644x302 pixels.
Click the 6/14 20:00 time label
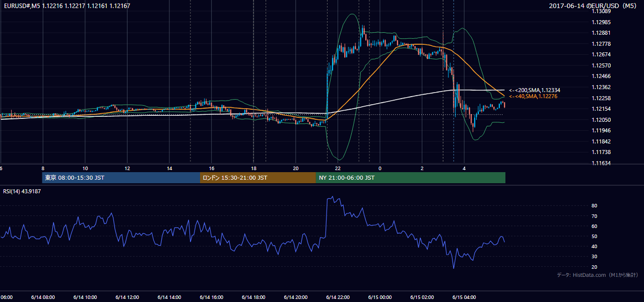coord(296,297)
